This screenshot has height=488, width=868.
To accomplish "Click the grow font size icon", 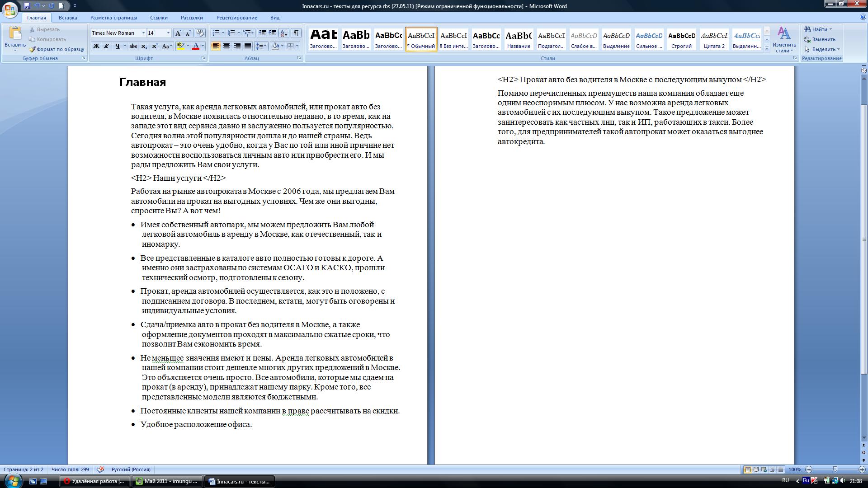I will point(179,33).
